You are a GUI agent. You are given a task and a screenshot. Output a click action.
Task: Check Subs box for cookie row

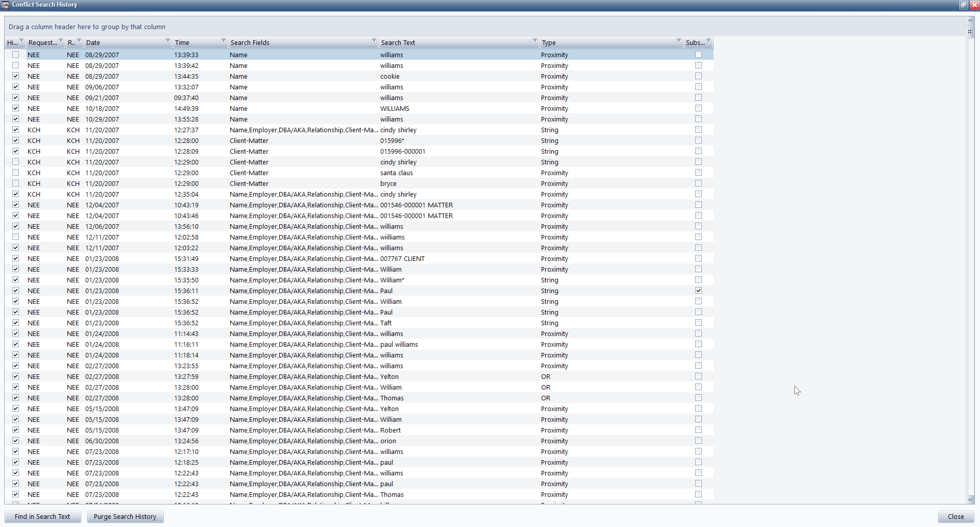[x=699, y=76]
